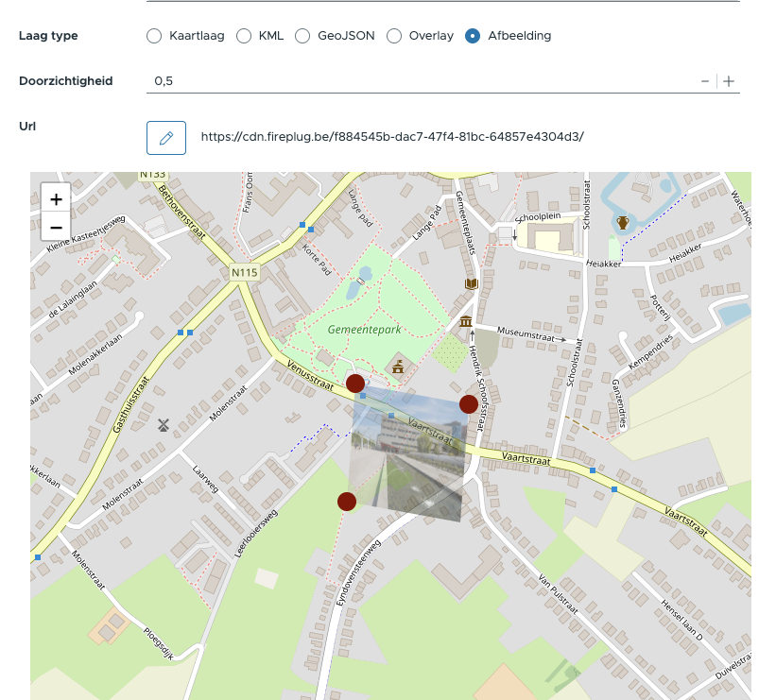The height and width of the screenshot is (700, 776).
Task: Select the Afbeelding radio button
Action: point(473,36)
